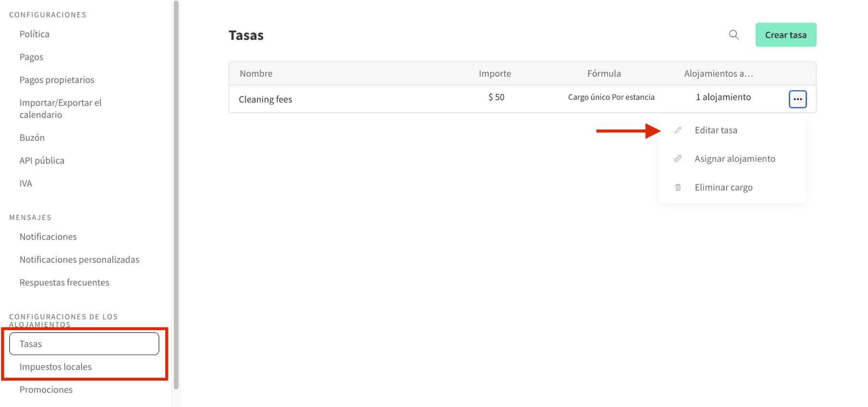Click the Crear tasa button
868x407 pixels.
click(786, 35)
